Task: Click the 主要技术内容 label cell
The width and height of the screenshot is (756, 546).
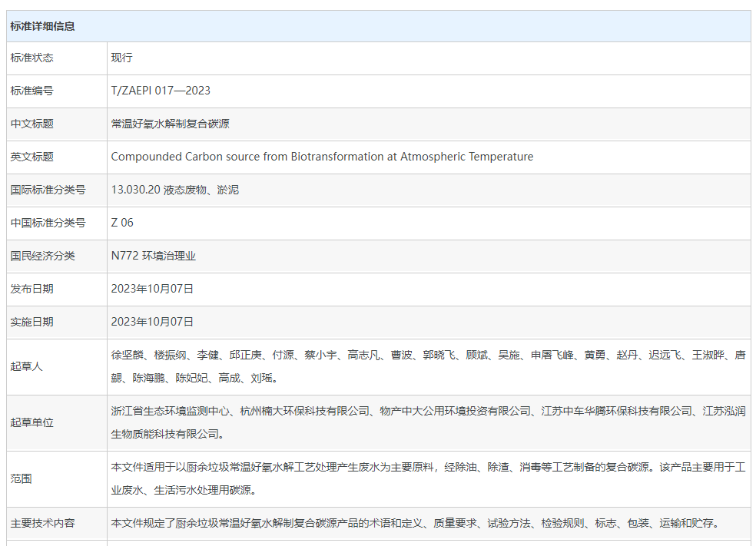Action: [x=43, y=523]
